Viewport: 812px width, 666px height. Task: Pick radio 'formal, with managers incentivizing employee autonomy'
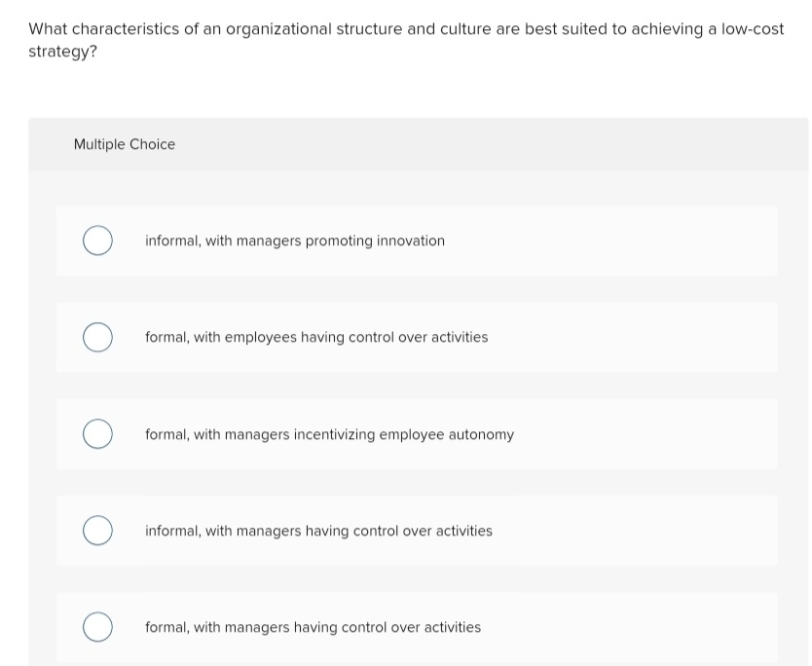[96, 434]
